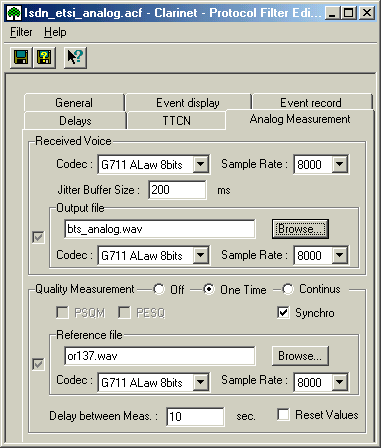Switch to the TTCN tab
Image resolution: width=381 pixels, height=448 pixels.
[x=176, y=121]
